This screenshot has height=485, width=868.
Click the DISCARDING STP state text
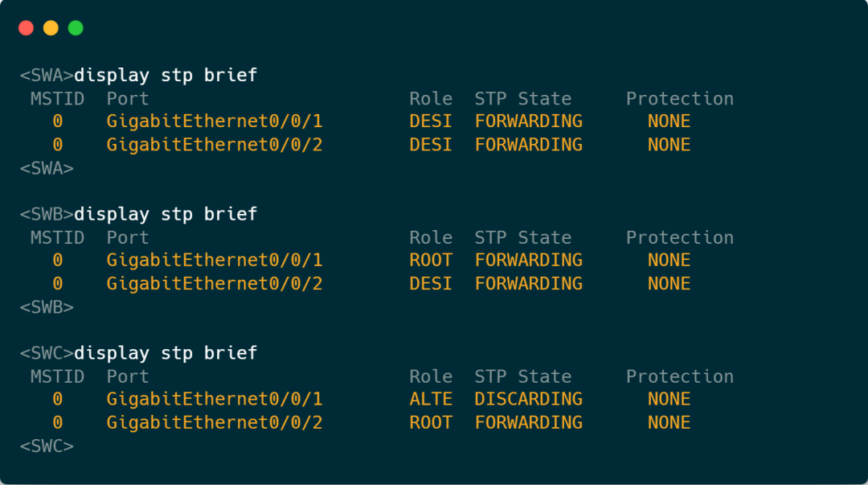pyautogui.click(x=528, y=399)
